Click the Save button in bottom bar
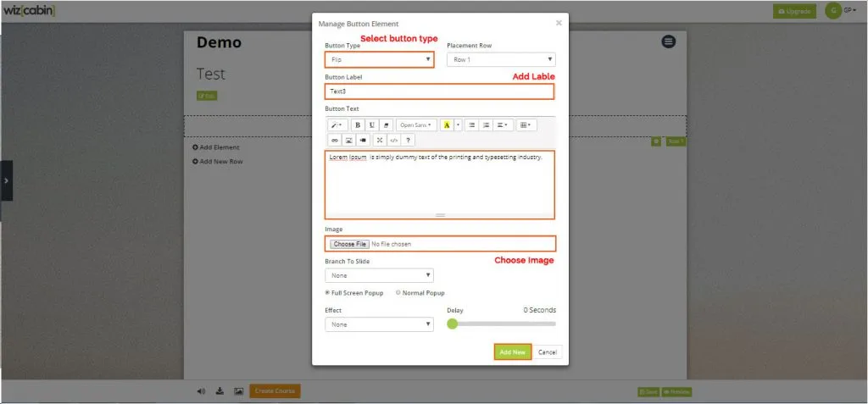Viewport: 868px width, 404px height. (x=648, y=392)
